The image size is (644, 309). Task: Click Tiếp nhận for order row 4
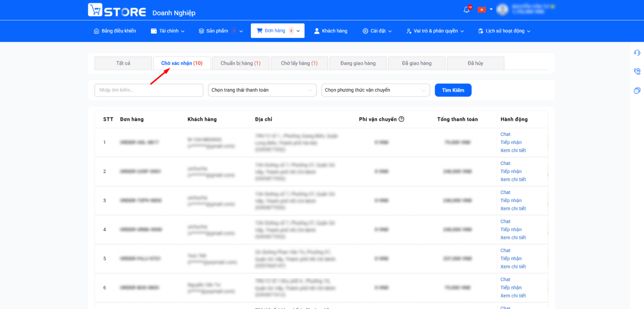511,230
